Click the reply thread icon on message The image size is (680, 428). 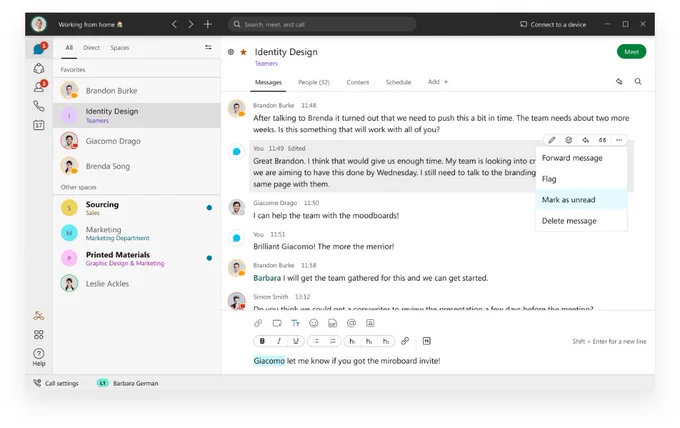[585, 140]
